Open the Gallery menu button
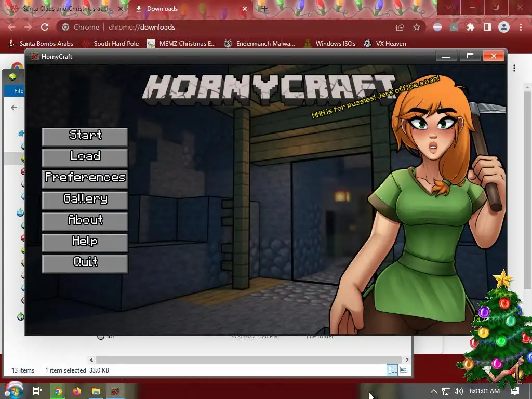Screen dimensions: 532x399 (x=85, y=200)
